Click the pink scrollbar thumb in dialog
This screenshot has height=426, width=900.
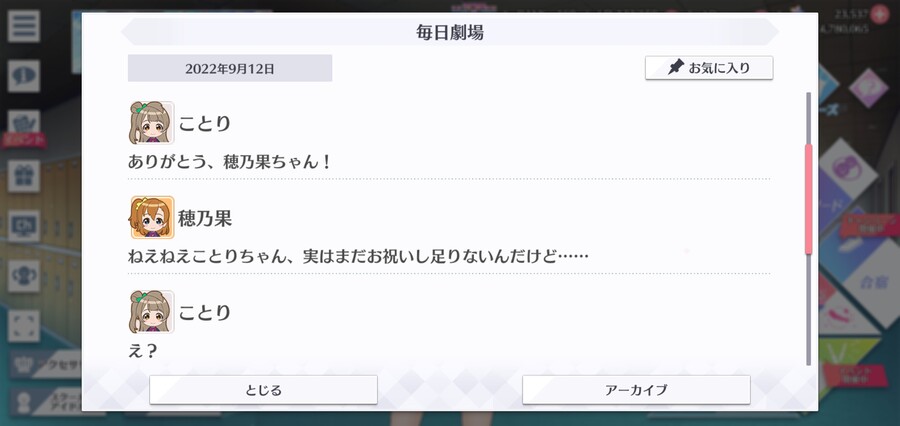click(809, 199)
